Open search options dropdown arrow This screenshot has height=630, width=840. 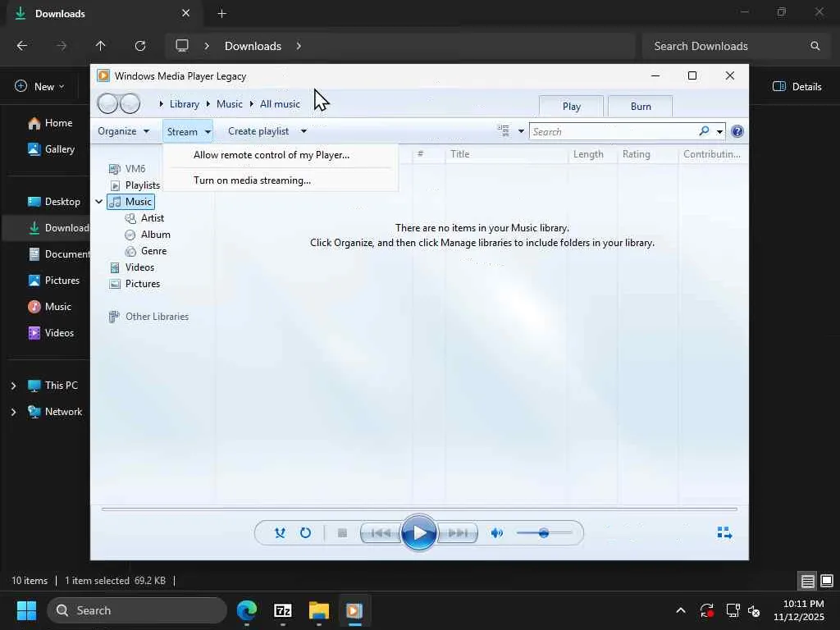pyautogui.click(x=719, y=132)
